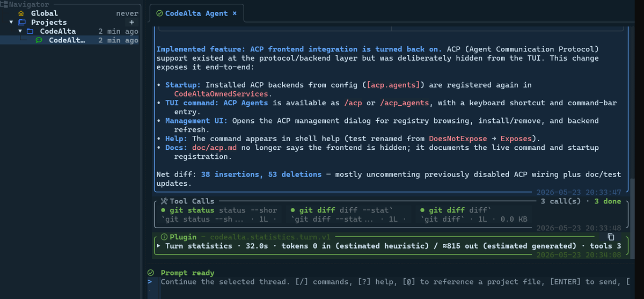The width and height of the screenshot is (644, 299).
Task: Click the codealta.statistics.turn.v1 plugin name
Action: (x=270, y=237)
